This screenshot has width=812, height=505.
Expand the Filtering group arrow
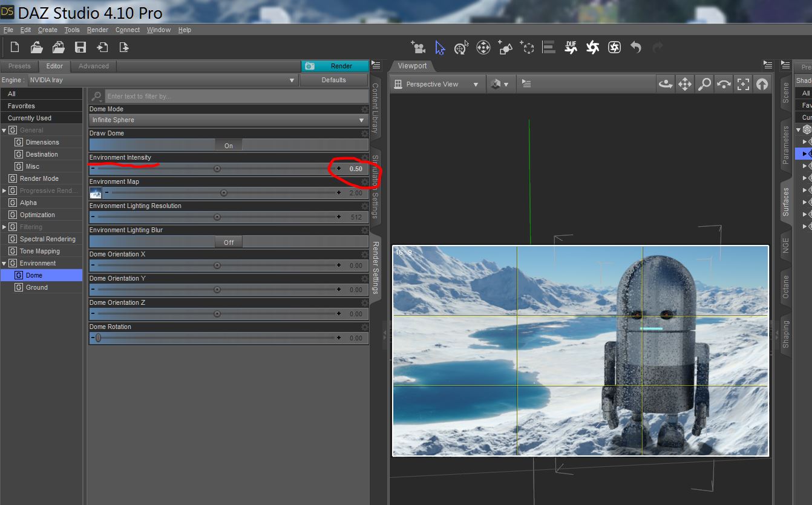point(4,227)
